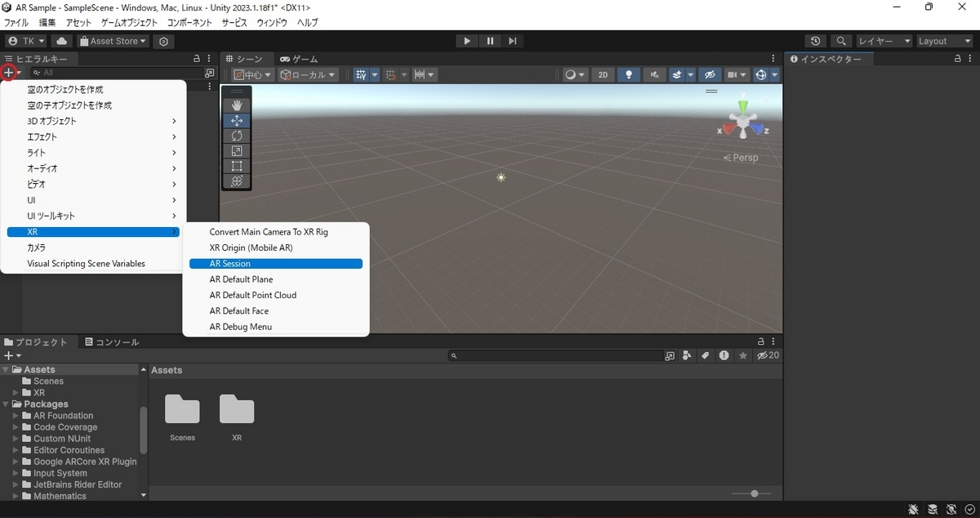Open the cloud services icon

62,41
